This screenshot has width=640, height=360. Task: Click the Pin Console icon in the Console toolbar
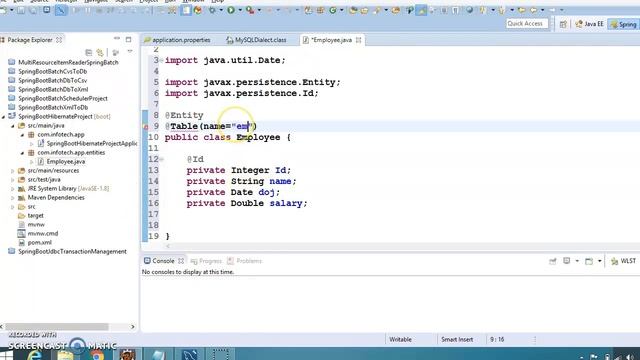pyautogui.click(x=553, y=261)
